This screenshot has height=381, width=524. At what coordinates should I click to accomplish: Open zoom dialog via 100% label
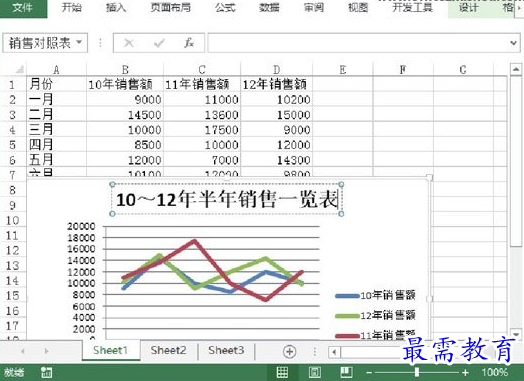495,372
